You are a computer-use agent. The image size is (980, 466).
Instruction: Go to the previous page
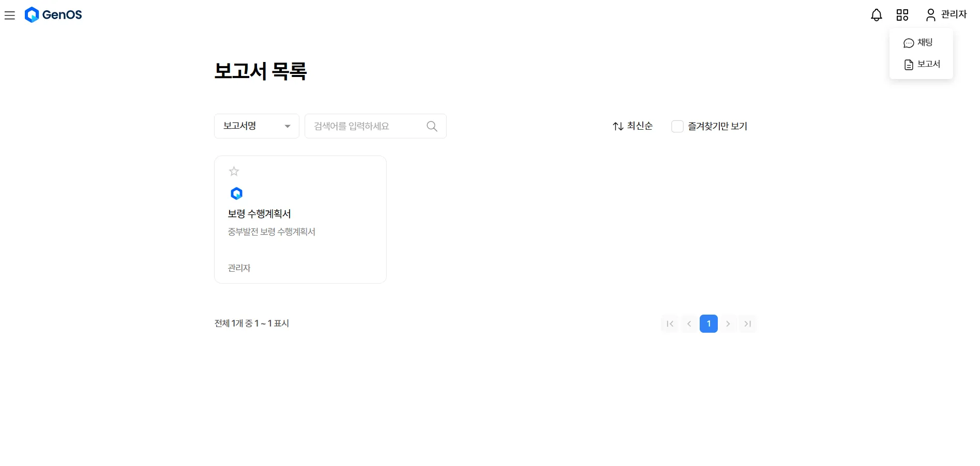(x=689, y=324)
